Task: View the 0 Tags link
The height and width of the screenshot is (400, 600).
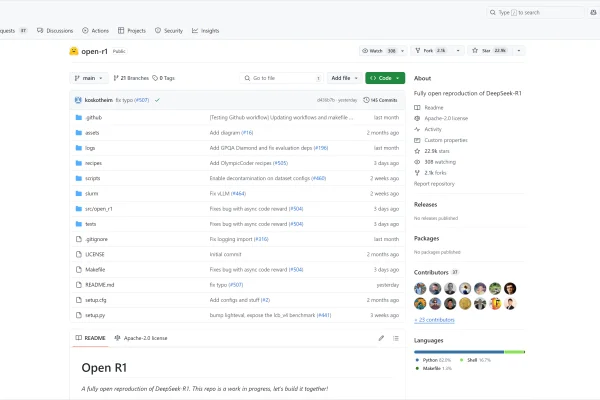Action: coord(163,78)
